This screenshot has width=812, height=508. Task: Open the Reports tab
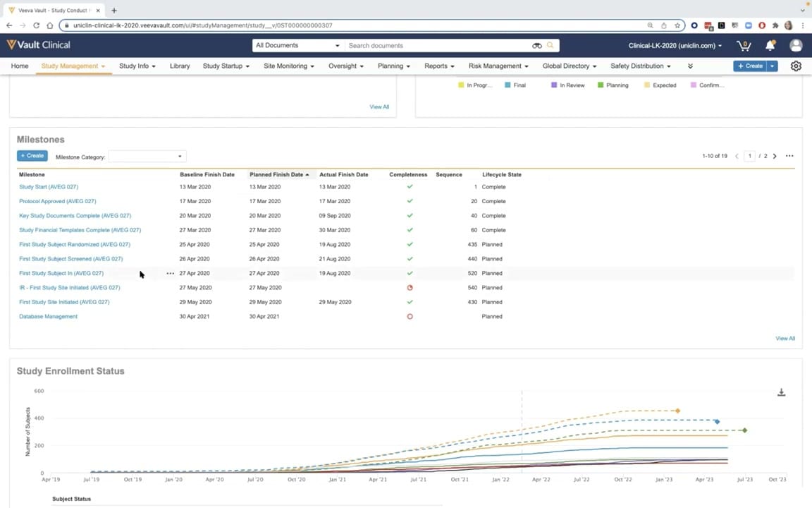tap(439, 66)
